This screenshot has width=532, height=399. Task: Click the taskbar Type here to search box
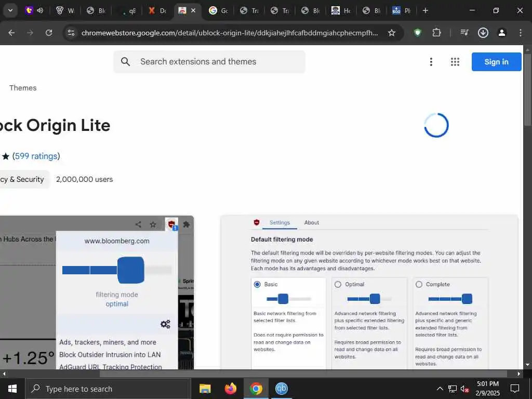click(108, 389)
